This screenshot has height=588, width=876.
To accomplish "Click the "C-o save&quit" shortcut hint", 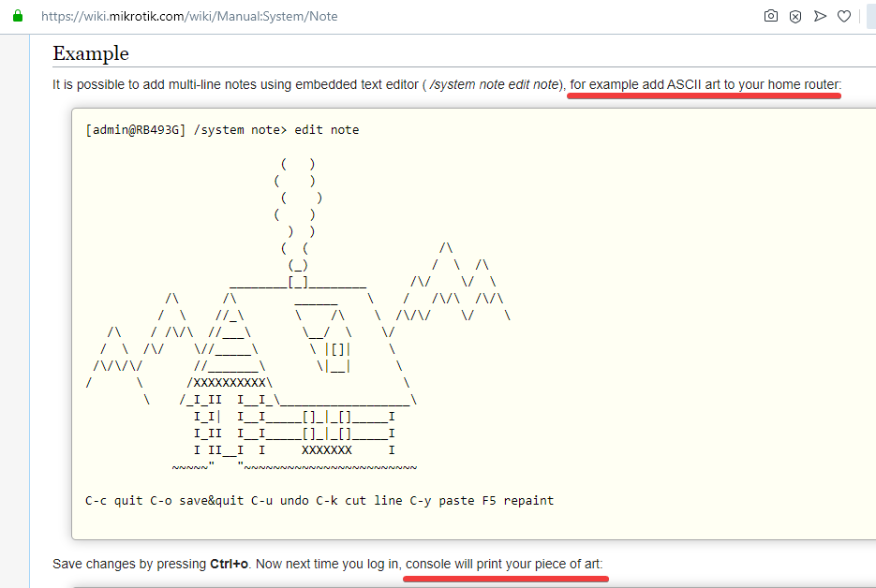I will [197, 500].
